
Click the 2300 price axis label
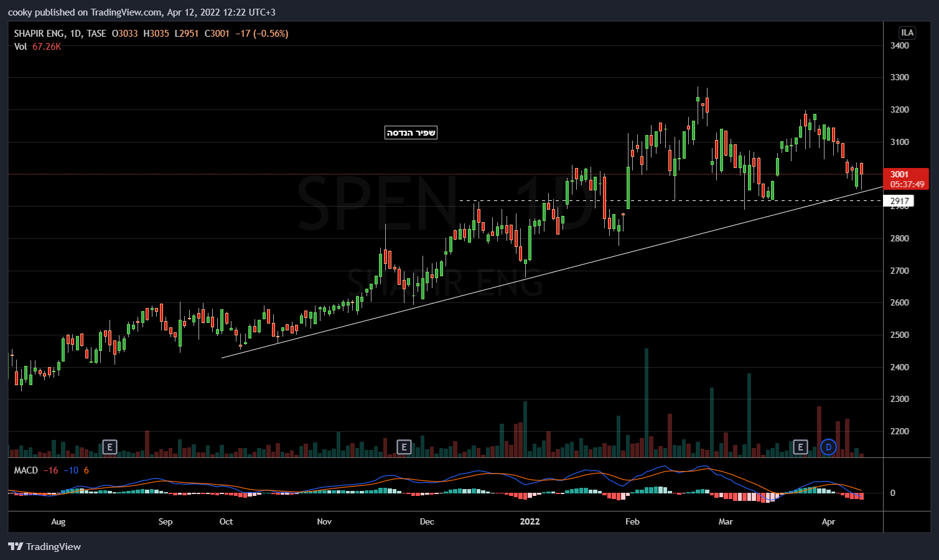(x=900, y=399)
